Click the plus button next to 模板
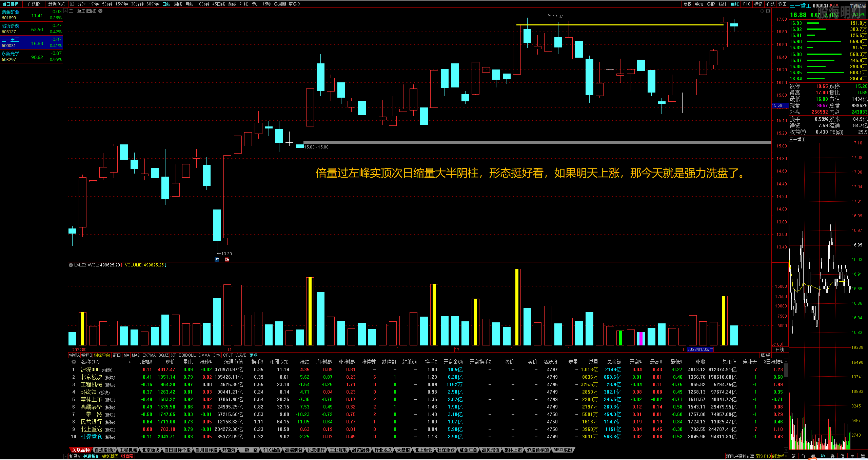Image resolution: width=868 pixels, height=460 pixels. point(776,355)
